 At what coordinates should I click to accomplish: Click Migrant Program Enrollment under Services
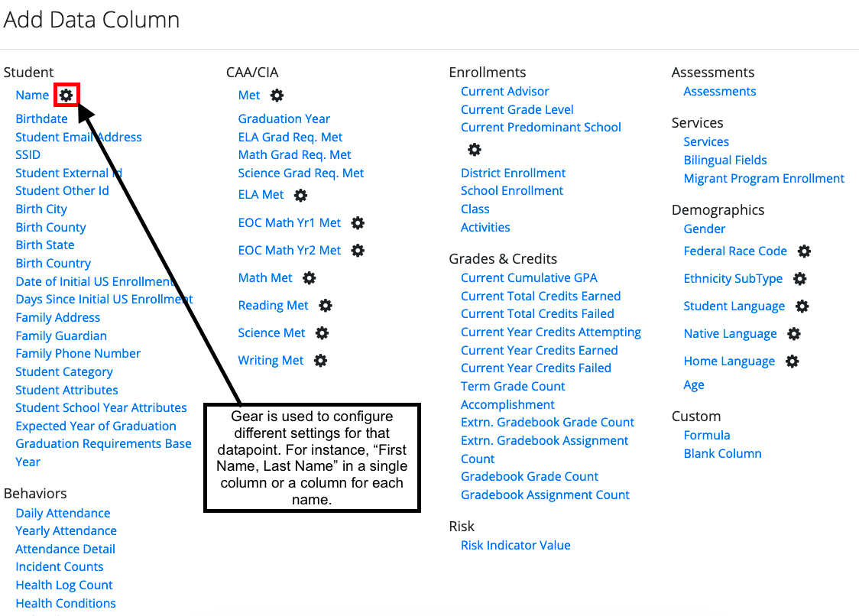click(x=764, y=178)
